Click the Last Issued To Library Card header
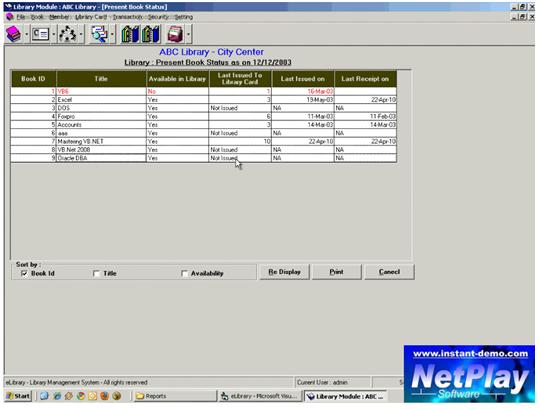The image size is (539, 410). pyautogui.click(x=240, y=79)
